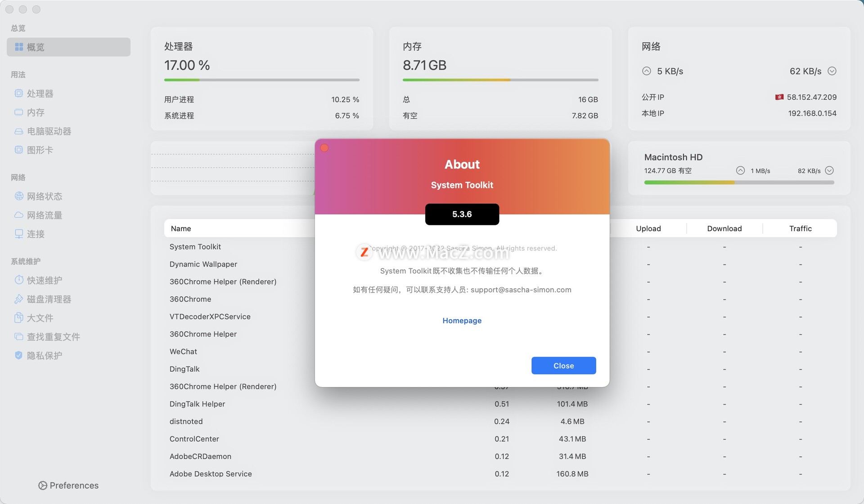Click the 内存 memory sidebar icon
Viewport: 864px width, 504px height.
point(18,112)
